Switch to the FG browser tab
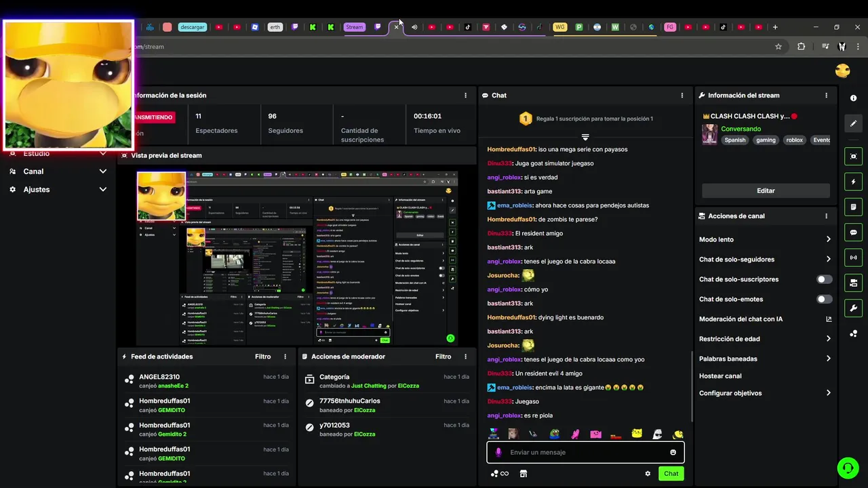This screenshot has width=868, height=488. [670, 27]
